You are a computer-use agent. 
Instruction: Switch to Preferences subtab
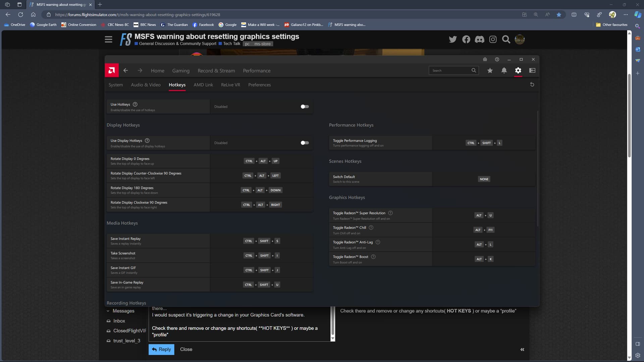point(259,85)
